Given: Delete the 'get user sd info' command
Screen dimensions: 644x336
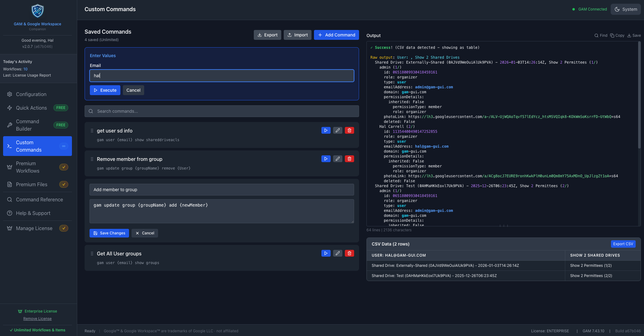Looking at the screenshot, I should (349, 130).
